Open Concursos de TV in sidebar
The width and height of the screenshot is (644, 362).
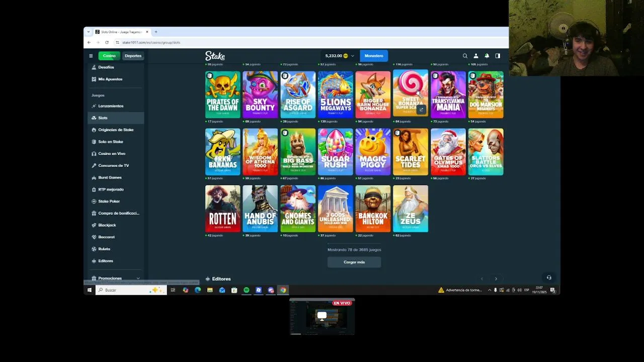pyautogui.click(x=116, y=165)
